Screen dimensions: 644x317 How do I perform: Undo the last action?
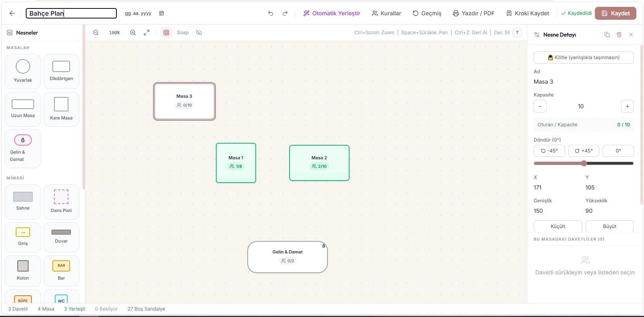[271, 13]
